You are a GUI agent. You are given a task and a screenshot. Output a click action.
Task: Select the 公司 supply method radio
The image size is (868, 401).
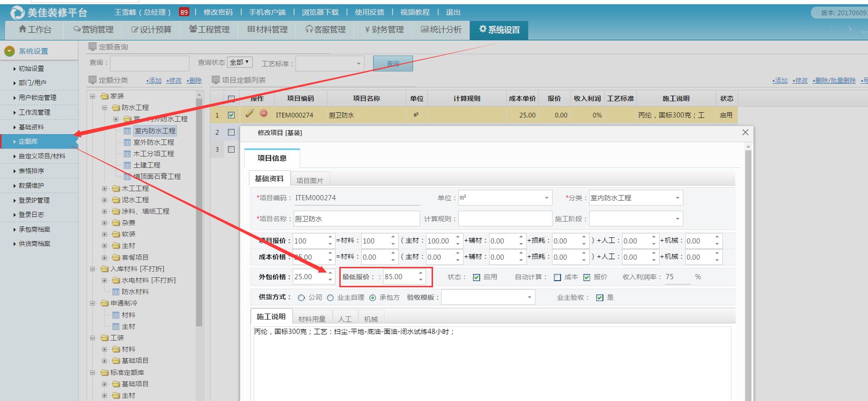tap(301, 298)
